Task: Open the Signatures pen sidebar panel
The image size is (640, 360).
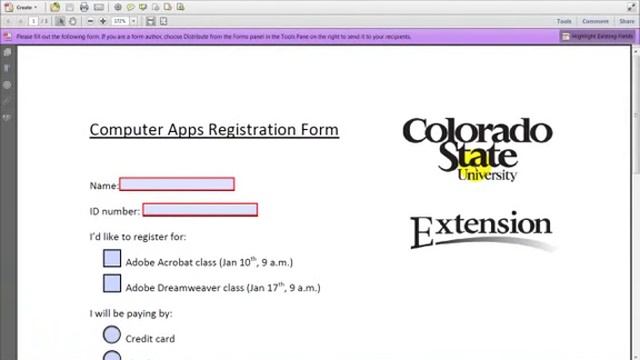Action: coord(7,101)
